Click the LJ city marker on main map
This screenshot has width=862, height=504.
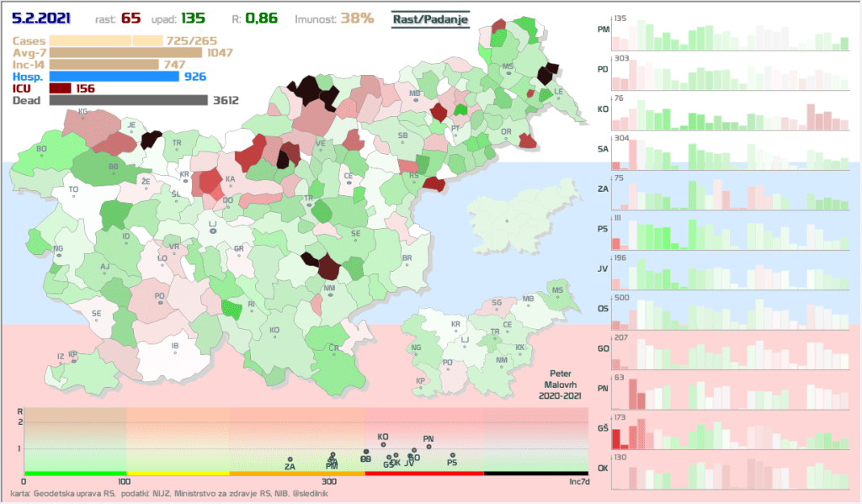click(x=212, y=230)
